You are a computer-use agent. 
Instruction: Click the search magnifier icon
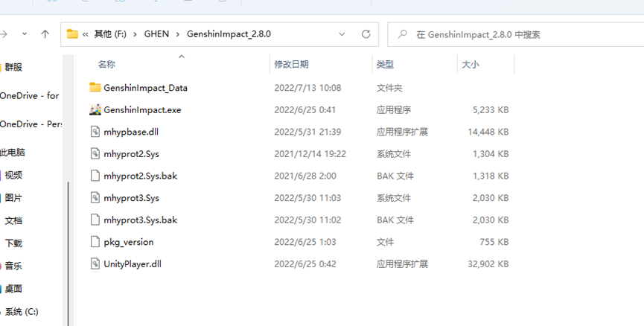403,34
